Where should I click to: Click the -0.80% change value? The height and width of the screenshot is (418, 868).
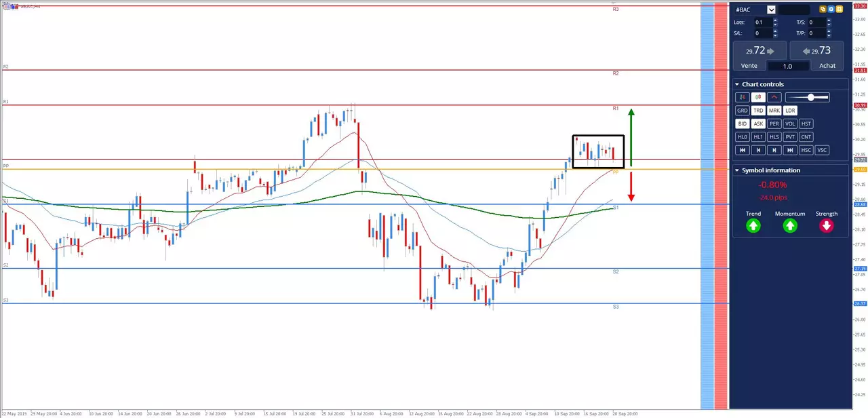[773, 185]
